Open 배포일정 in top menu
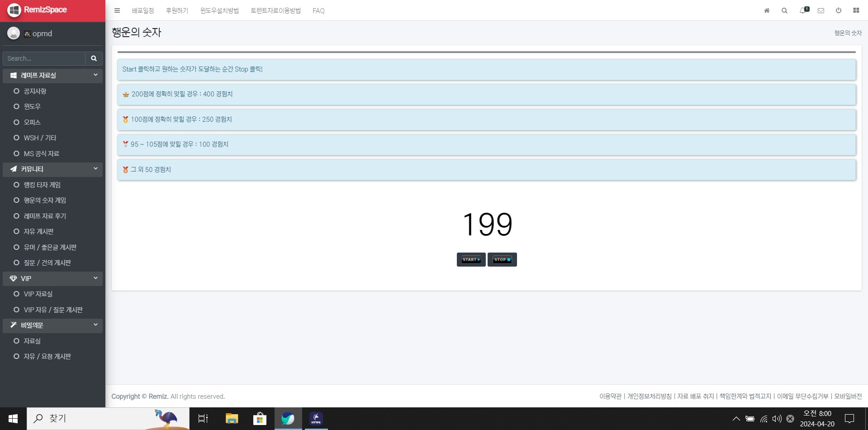 [x=142, y=10]
